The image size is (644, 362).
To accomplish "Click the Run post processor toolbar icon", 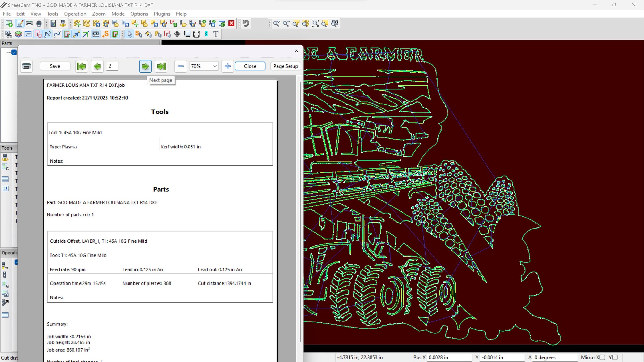I will point(9,23).
